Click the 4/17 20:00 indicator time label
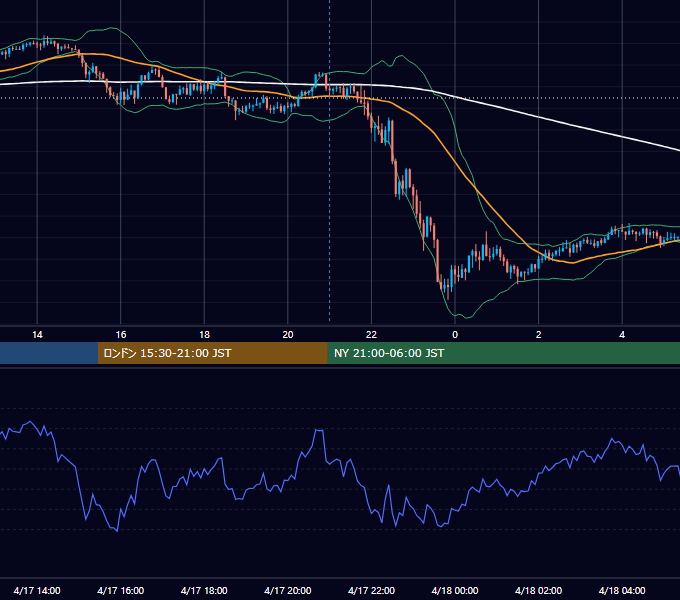The width and height of the screenshot is (680, 600). coord(288,590)
